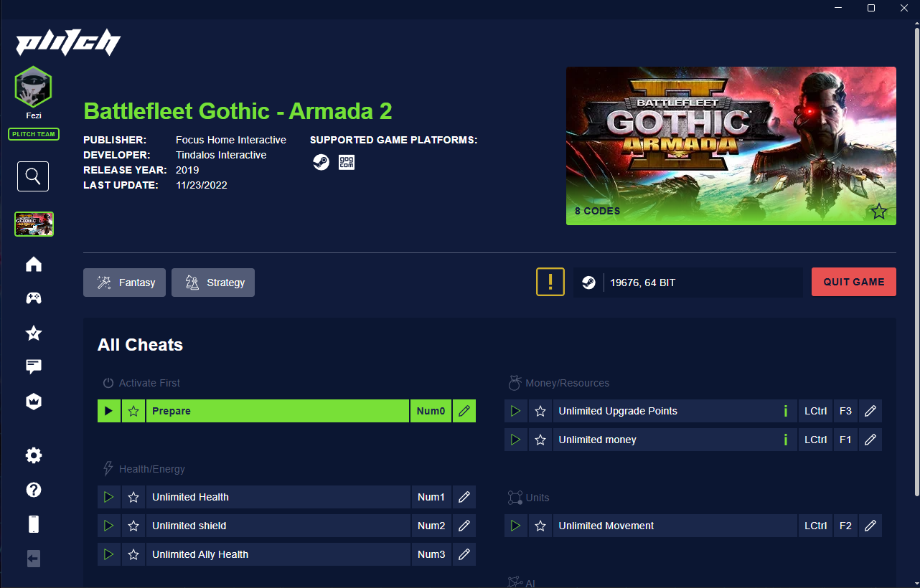The height and width of the screenshot is (588, 920).
Task: Click the Strategy genre tag
Action: (213, 283)
